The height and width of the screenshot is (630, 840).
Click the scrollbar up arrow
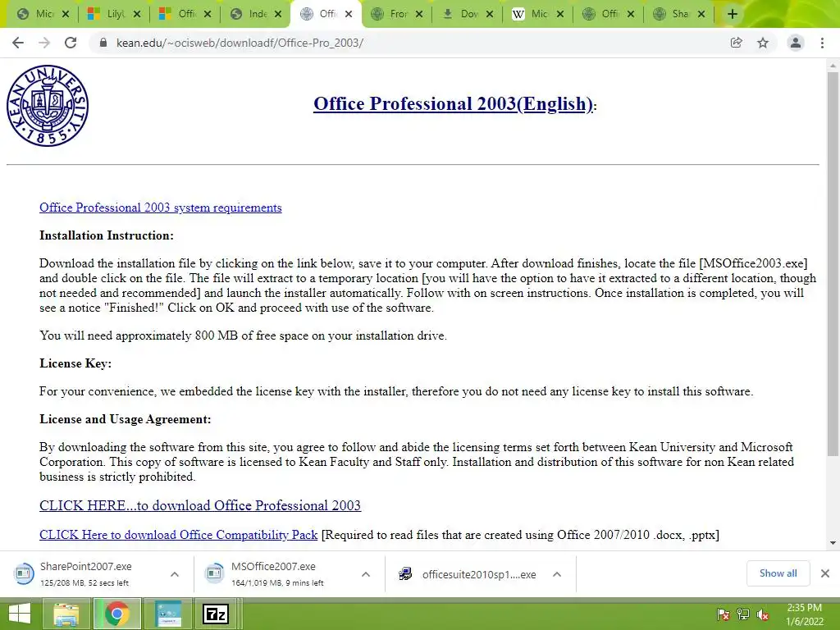coord(832,66)
